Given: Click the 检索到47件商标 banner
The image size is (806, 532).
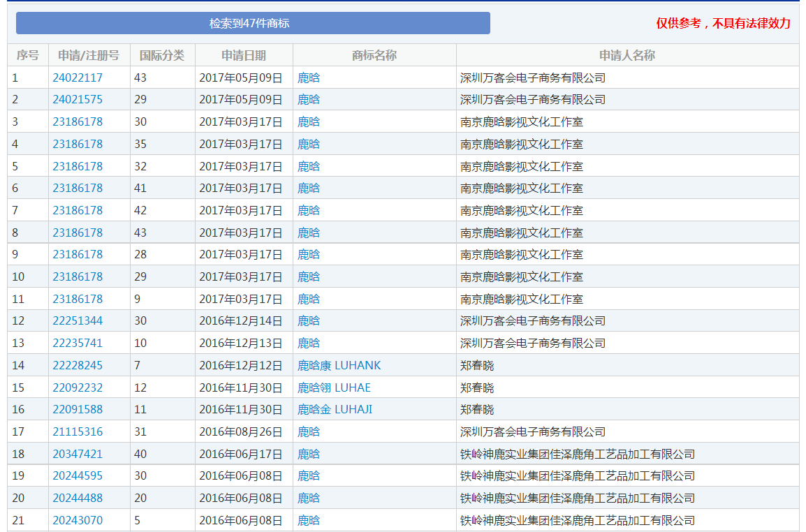Looking at the screenshot, I should pos(252,22).
